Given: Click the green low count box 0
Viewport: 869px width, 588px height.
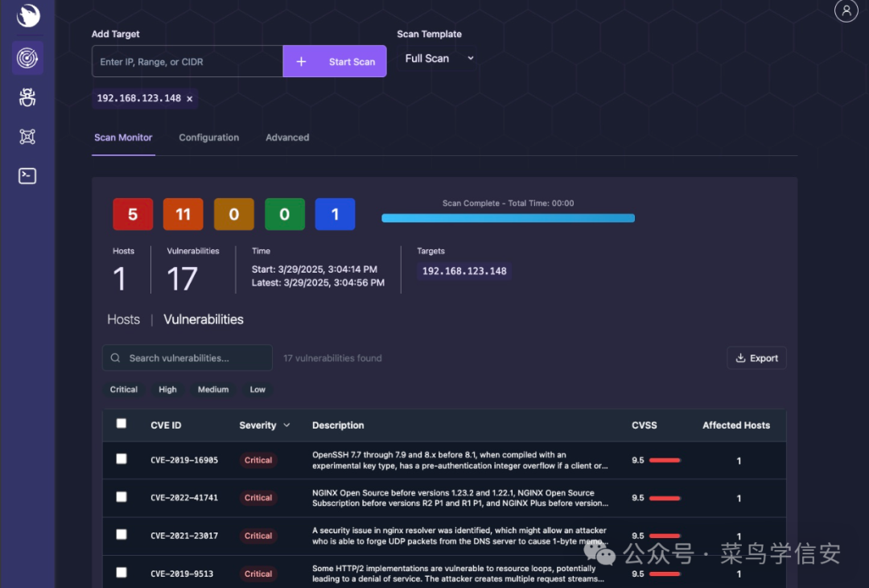Looking at the screenshot, I should click(x=285, y=214).
